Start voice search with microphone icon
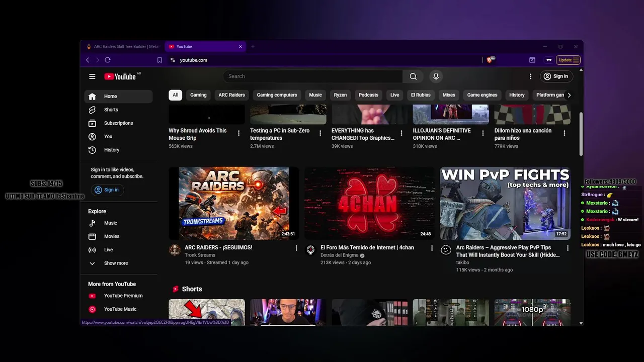 [436, 76]
